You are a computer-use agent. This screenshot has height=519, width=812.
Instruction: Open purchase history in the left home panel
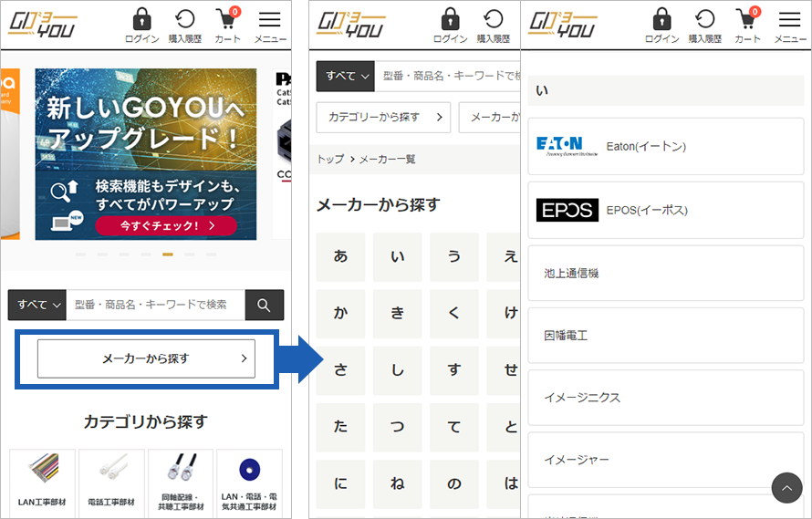click(x=185, y=25)
